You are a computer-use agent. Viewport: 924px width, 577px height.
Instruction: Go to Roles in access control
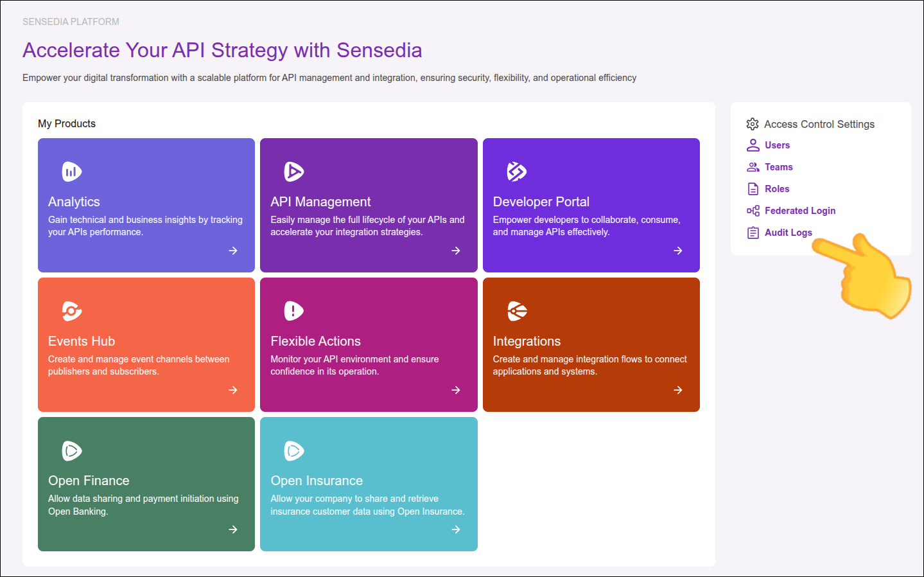click(777, 189)
